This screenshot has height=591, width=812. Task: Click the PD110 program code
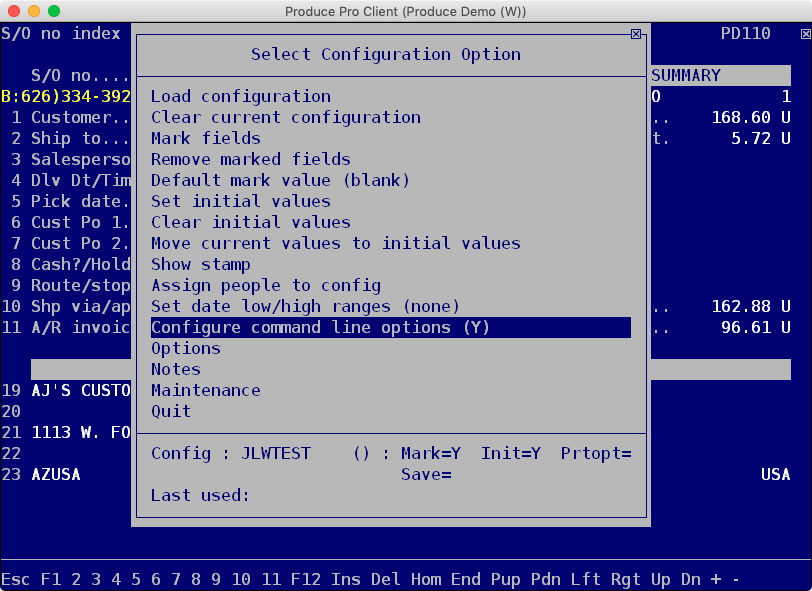coord(746,34)
